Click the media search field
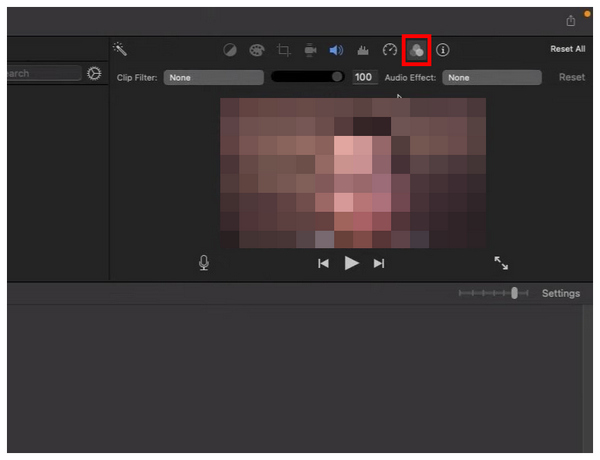Screen dimensions: 600x460 click(x=44, y=73)
